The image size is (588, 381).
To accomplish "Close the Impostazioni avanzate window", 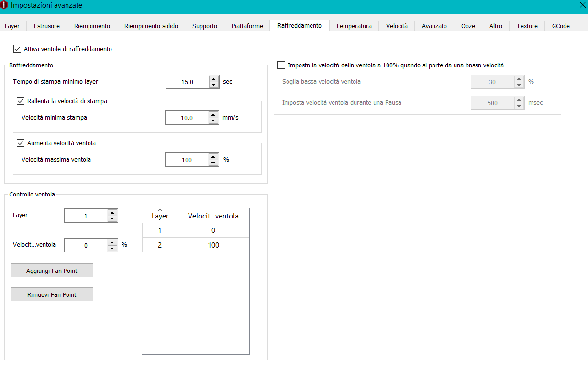I will 582,5.
